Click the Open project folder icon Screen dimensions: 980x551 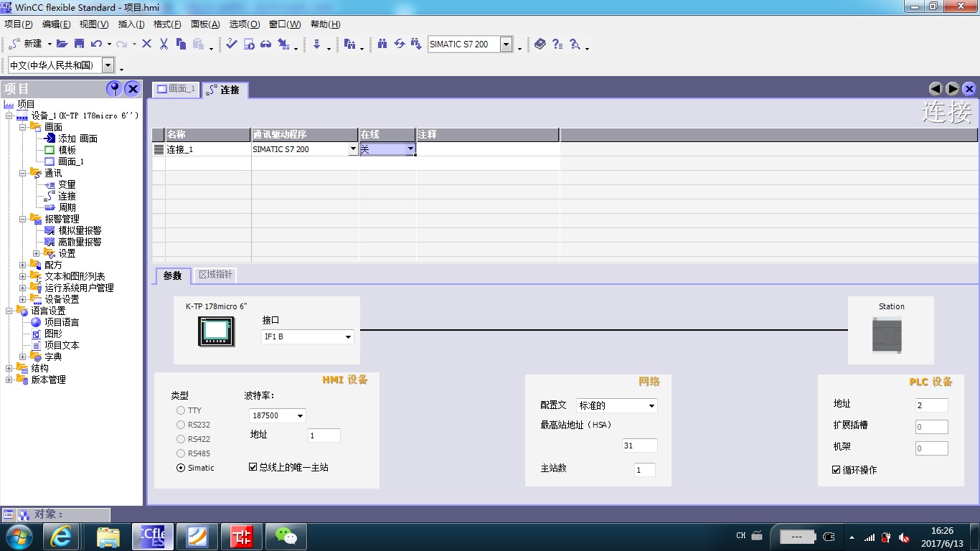pyautogui.click(x=62, y=44)
